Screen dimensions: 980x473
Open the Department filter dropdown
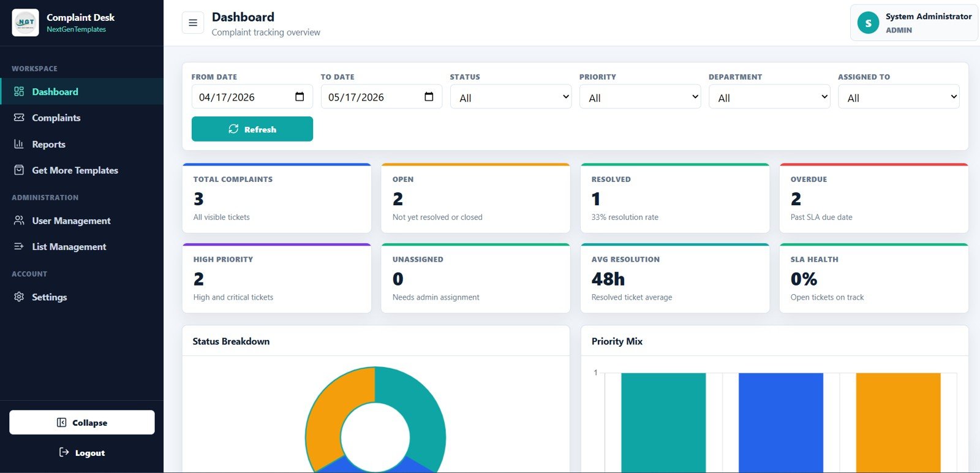769,97
